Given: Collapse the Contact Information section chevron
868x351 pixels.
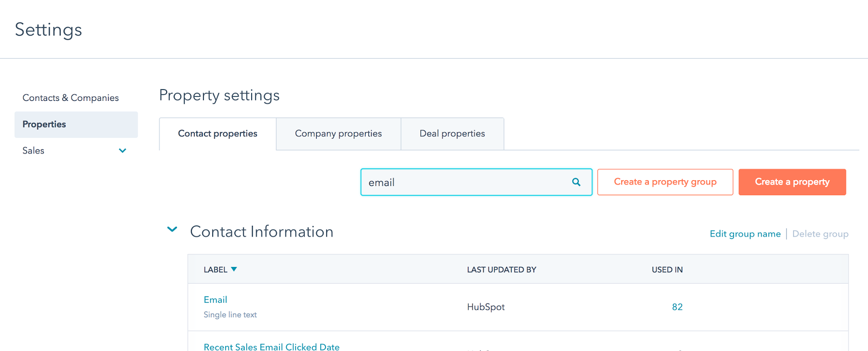Looking at the screenshot, I should pyautogui.click(x=172, y=230).
